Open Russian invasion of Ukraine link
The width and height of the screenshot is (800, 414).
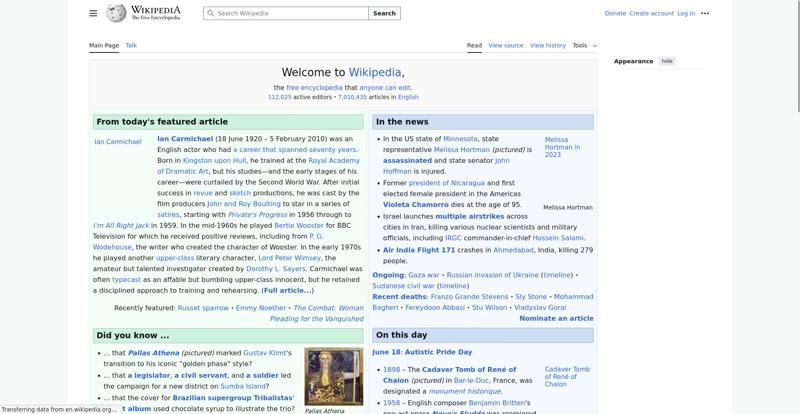492,275
